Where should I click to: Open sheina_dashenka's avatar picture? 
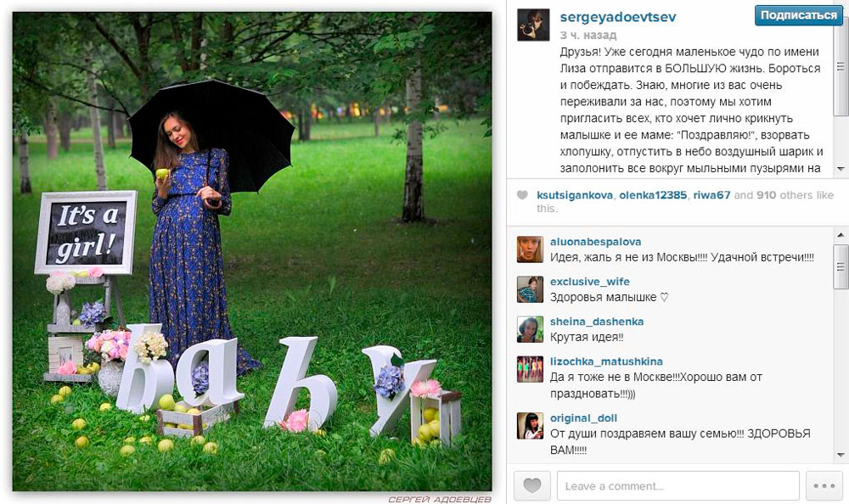530,329
